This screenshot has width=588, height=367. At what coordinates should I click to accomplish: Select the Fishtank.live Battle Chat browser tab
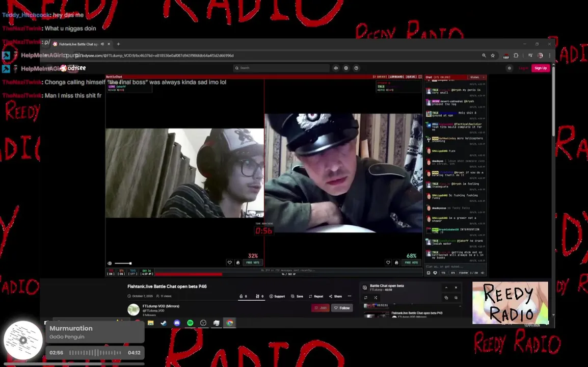tap(82, 44)
